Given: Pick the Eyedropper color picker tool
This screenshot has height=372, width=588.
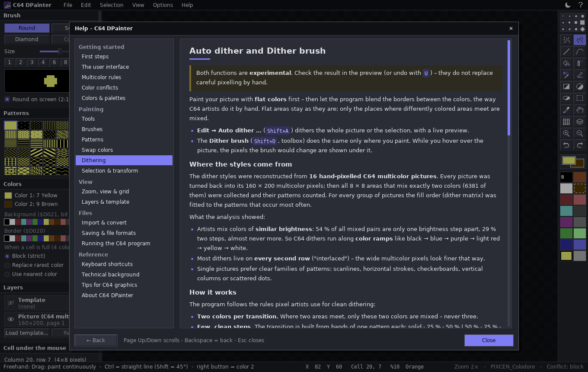Looking at the screenshot, I should click(566, 110).
